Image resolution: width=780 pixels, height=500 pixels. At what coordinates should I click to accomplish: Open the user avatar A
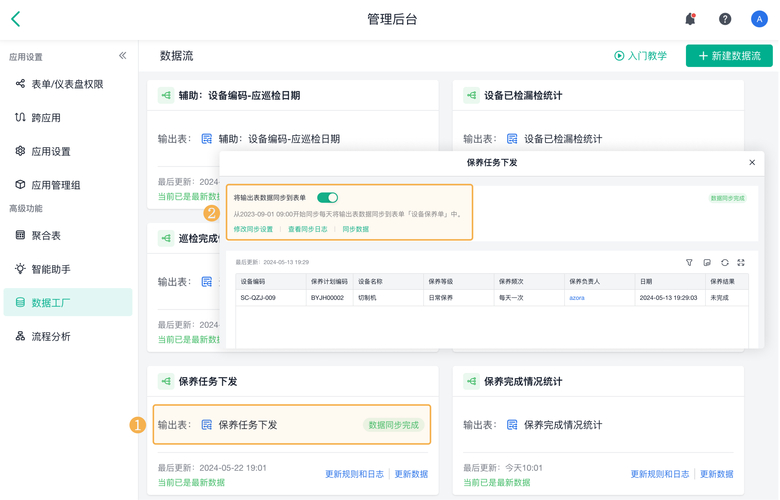point(759,19)
